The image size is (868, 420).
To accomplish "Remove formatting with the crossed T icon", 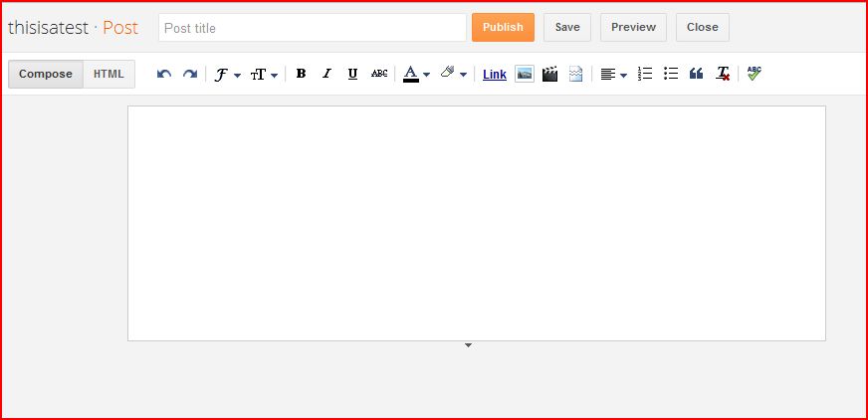I will click(723, 74).
